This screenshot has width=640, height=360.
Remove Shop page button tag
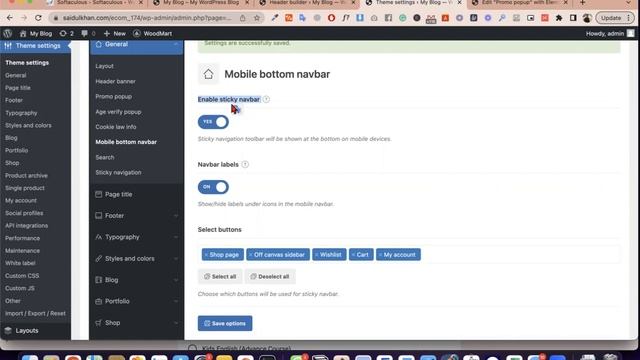pyautogui.click(x=206, y=255)
